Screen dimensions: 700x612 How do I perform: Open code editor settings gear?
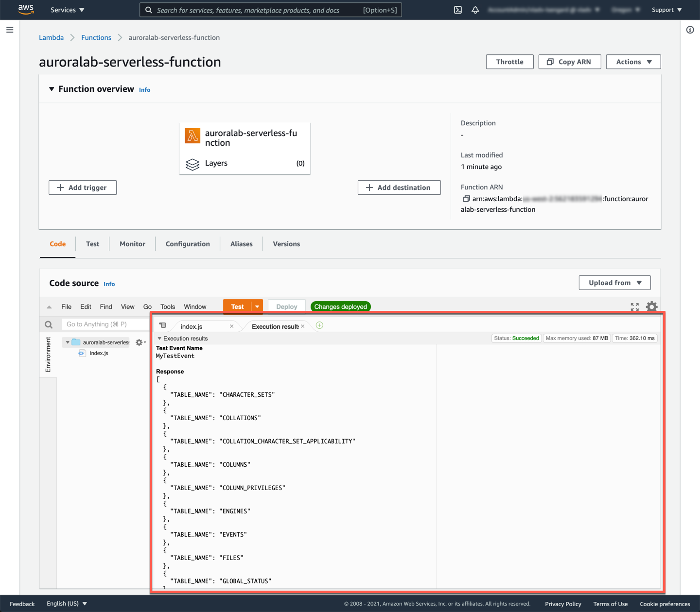click(x=651, y=306)
